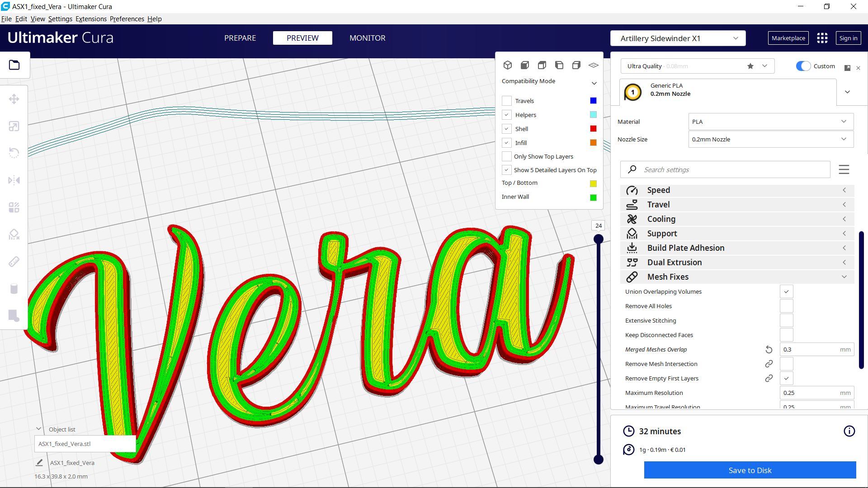
Task: Open the folder icon to load a model
Action: pos(14,65)
